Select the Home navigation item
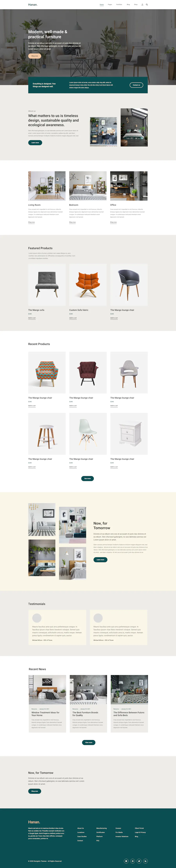 click(102, 5)
